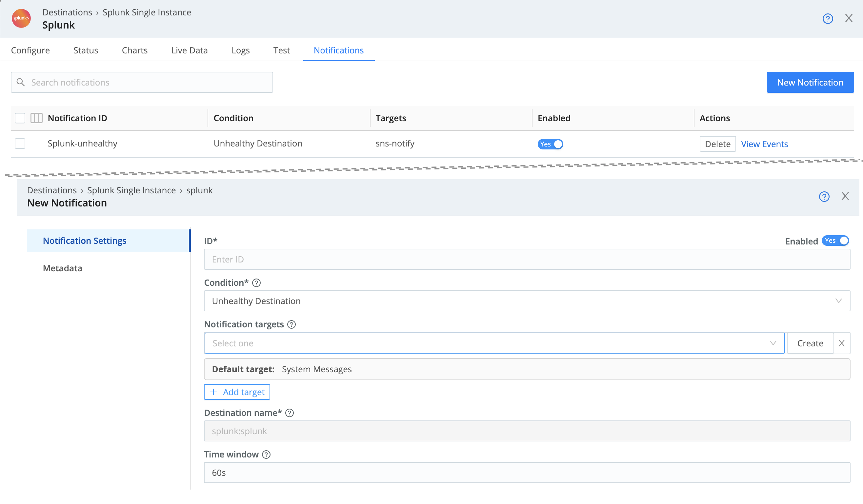Open the Select one notification targets dropdown
Screen dimensions: 863x504
[x=493, y=343]
